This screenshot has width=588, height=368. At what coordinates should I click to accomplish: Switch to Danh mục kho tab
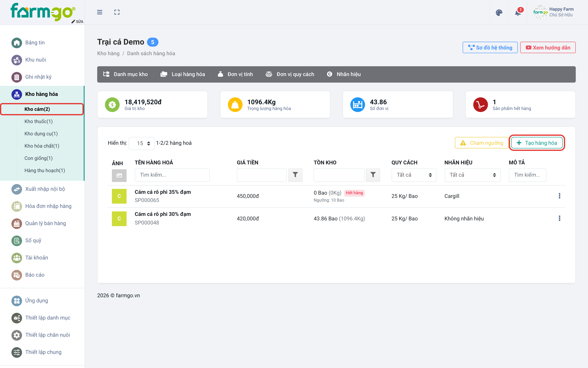125,74
